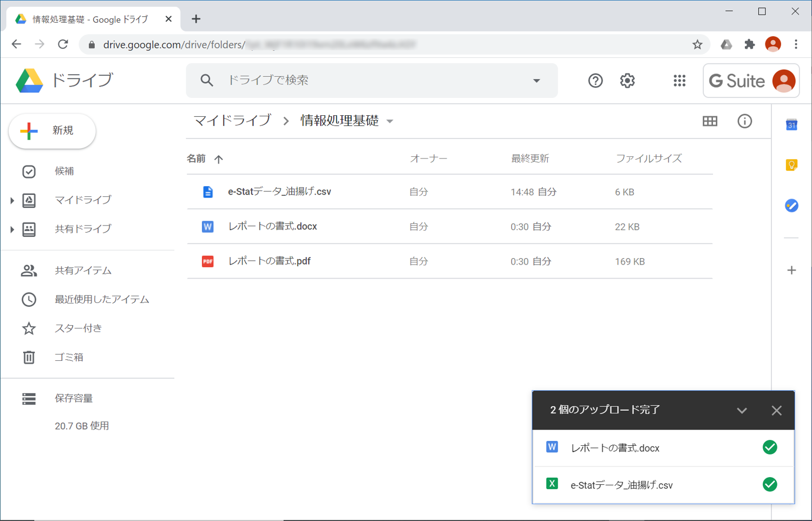Open the Chrome profile avatar

[x=773, y=44]
